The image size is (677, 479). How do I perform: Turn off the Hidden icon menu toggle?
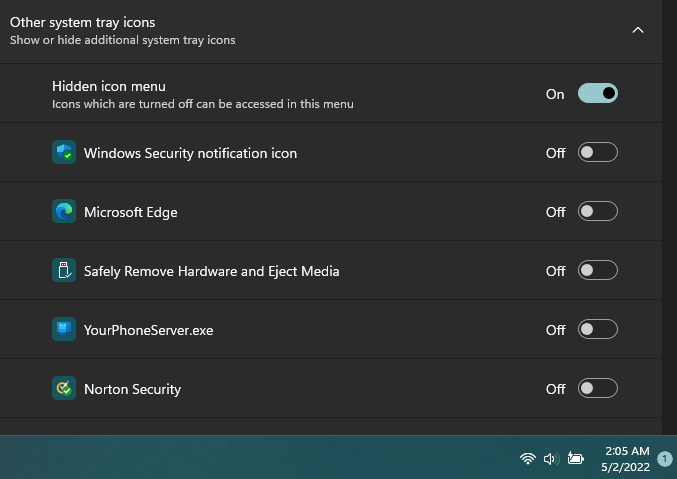[x=598, y=94]
